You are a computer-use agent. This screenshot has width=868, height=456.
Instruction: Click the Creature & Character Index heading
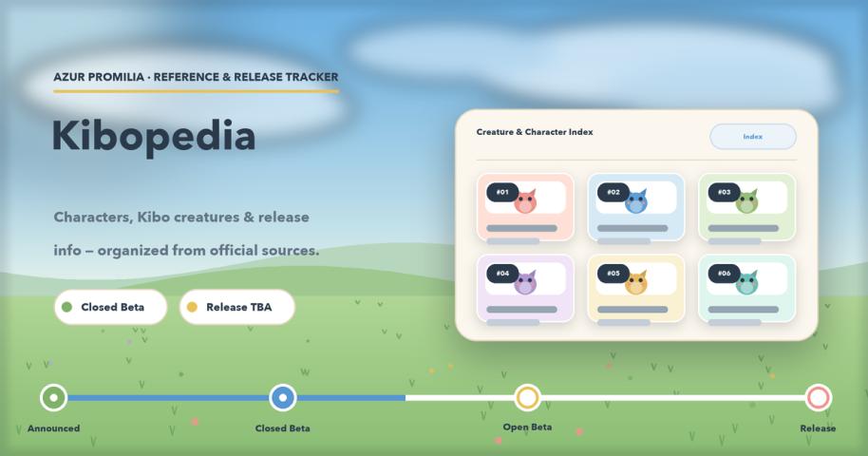(535, 132)
